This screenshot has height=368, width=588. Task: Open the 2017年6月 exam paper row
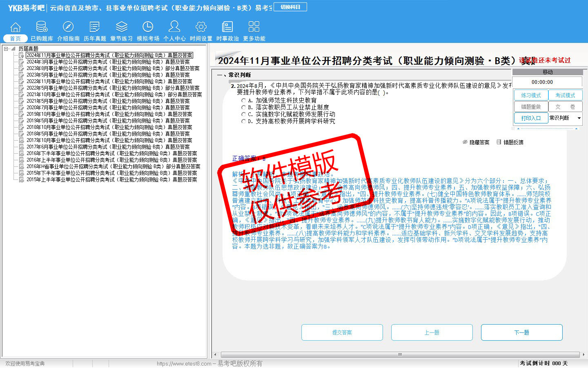point(108,147)
